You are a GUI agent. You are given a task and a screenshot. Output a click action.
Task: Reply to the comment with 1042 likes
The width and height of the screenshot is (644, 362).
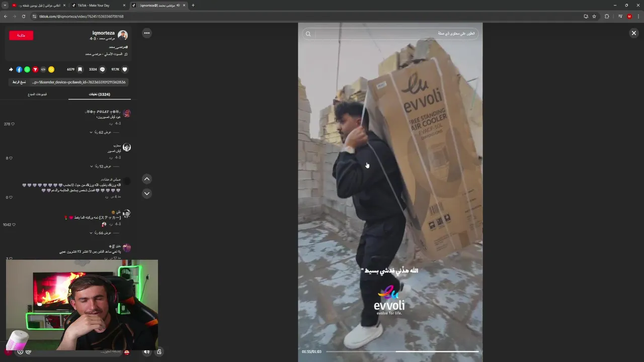tap(111, 224)
